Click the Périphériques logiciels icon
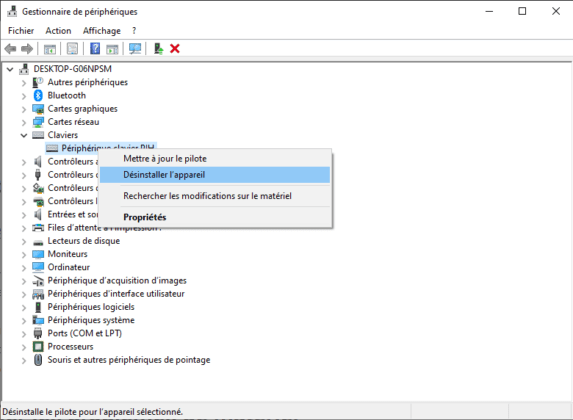Image resolution: width=573 pixels, height=420 pixels. [x=38, y=307]
